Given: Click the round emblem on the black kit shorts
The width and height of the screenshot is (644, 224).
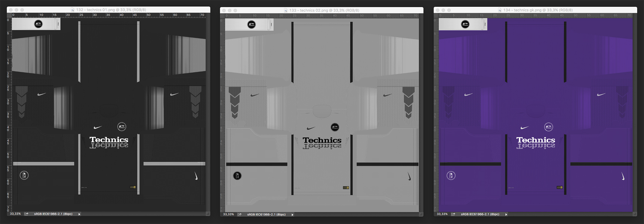Looking at the screenshot, I should pos(24,175).
